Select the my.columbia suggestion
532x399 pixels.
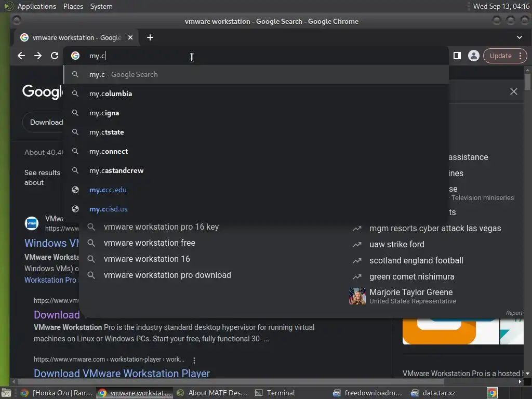[256, 94]
